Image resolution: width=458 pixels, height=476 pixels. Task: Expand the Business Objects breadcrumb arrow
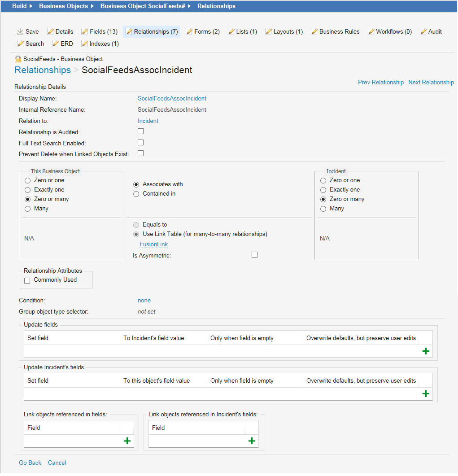point(92,6)
